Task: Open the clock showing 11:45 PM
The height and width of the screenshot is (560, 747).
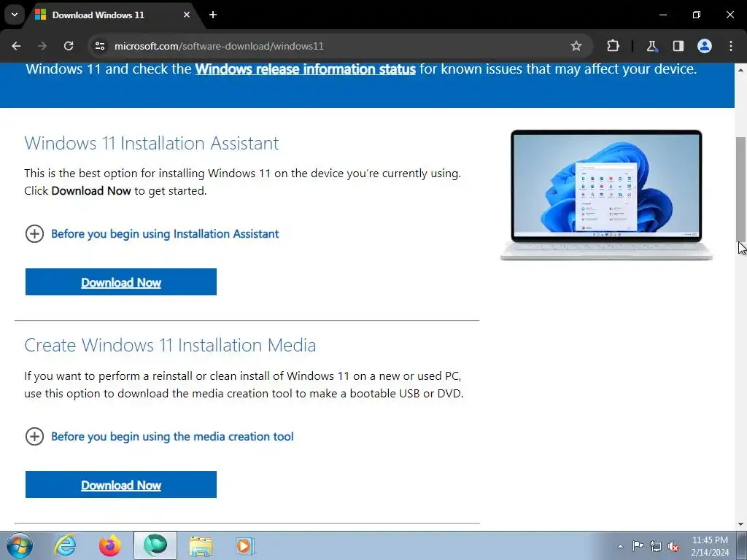Action: (x=710, y=546)
